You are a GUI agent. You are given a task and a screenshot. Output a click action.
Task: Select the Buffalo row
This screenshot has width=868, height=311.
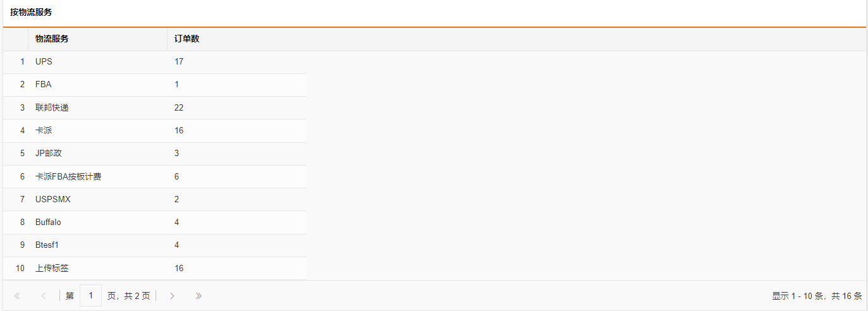coord(155,223)
